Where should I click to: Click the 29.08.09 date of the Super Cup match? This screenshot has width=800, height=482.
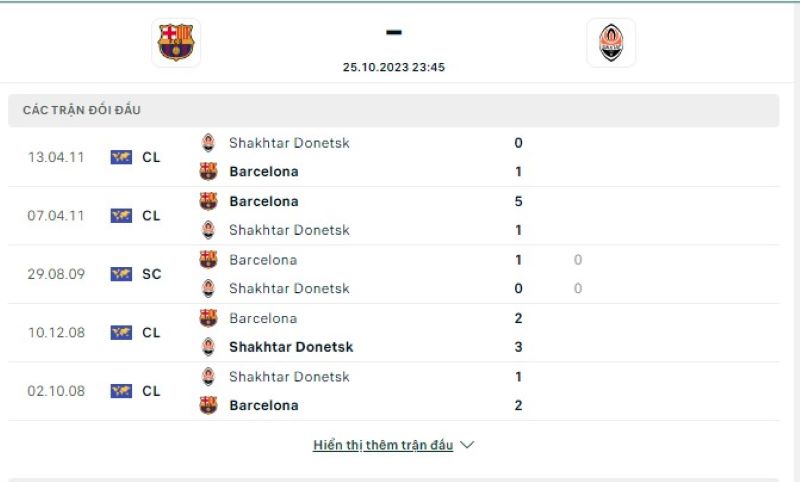56,274
